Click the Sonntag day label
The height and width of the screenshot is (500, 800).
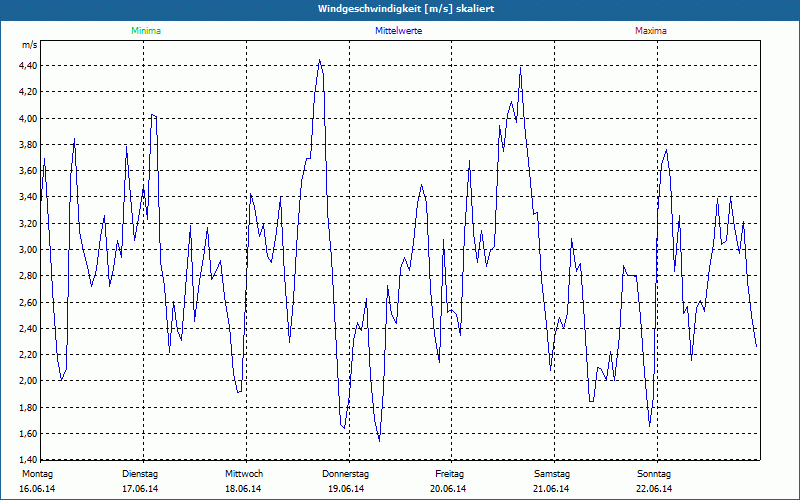(654, 474)
